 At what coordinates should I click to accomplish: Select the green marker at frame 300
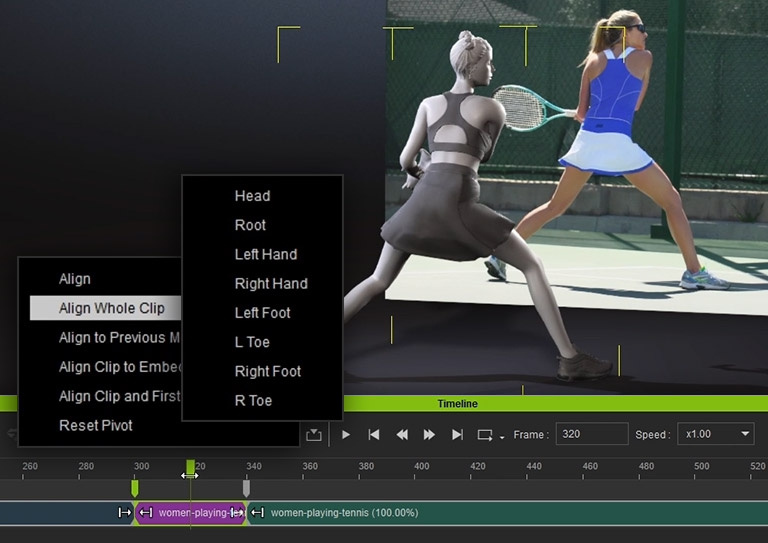tap(135, 488)
